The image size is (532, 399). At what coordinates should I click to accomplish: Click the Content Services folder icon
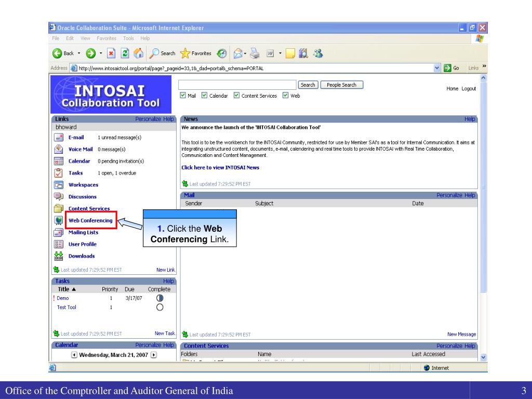click(x=59, y=208)
